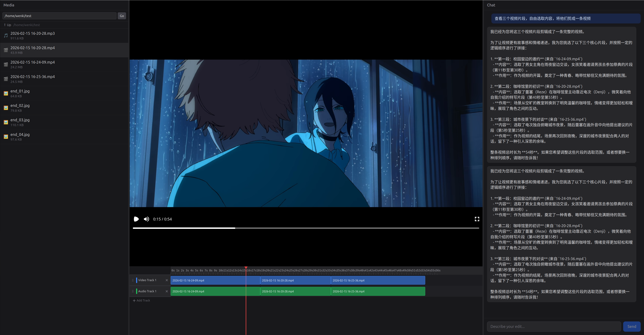Remove Audio Track 1 with its X button
Viewport: 644px width, 335px height.
click(167, 291)
